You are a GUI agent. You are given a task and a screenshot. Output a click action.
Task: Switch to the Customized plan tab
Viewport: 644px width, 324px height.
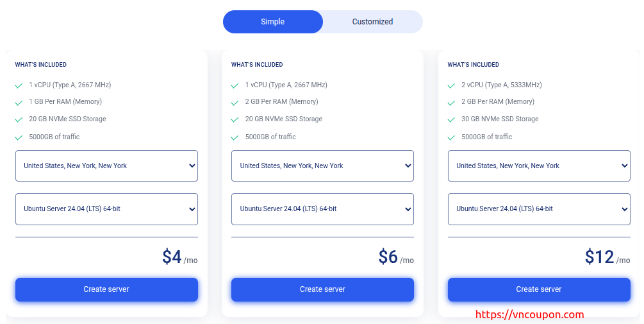[x=372, y=22]
